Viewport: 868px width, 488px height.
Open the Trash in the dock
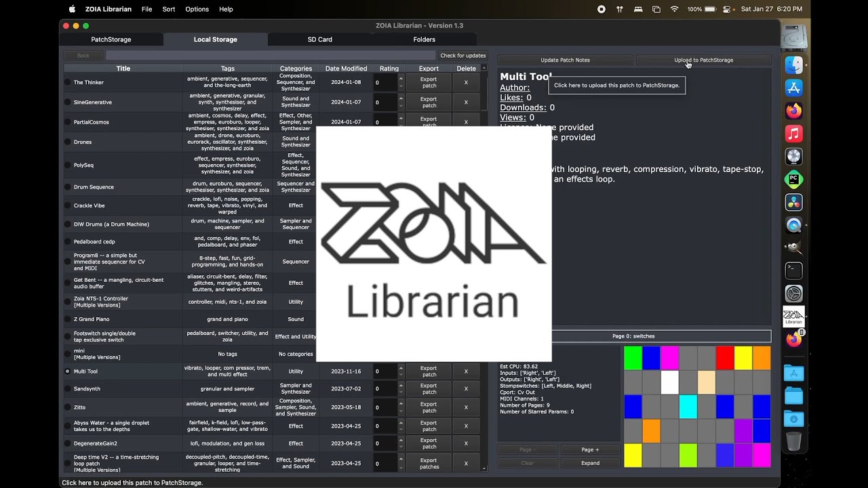793,441
